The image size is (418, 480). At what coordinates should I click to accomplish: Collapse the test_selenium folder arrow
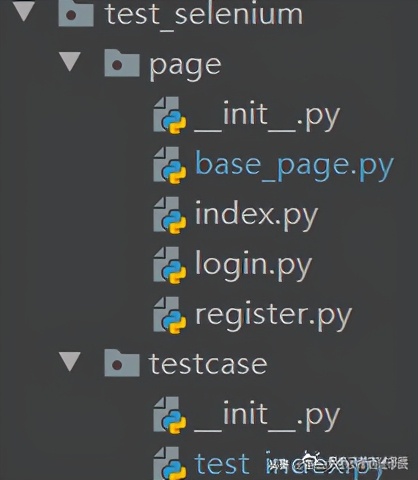(23, 11)
